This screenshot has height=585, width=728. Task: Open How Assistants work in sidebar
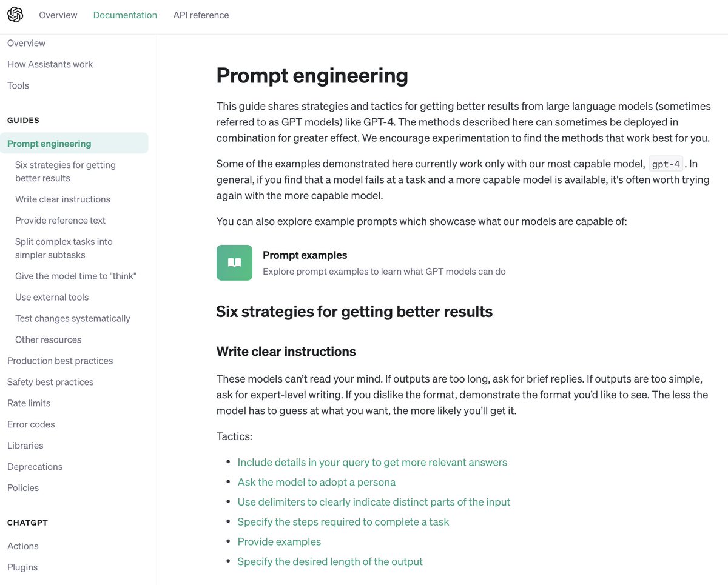pyautogui.click(x=50, y=64)
